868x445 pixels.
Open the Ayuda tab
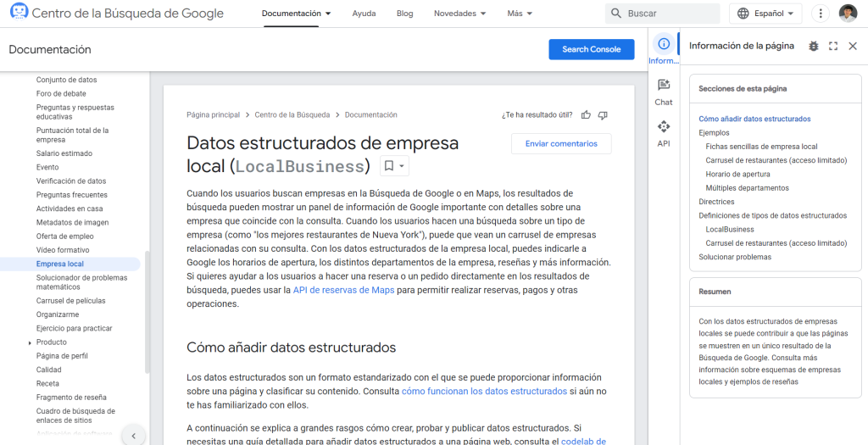[x=364, y=14]
